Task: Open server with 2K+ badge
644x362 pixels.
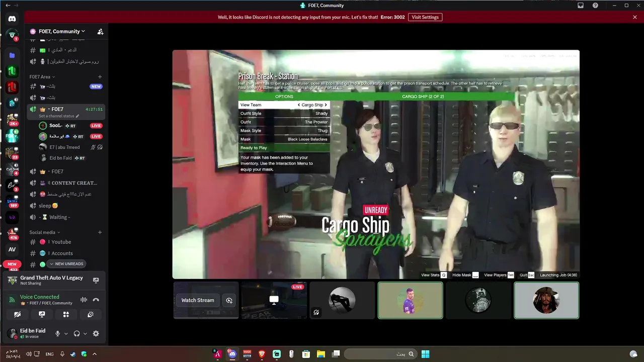Action: click(x=12, y=120)
